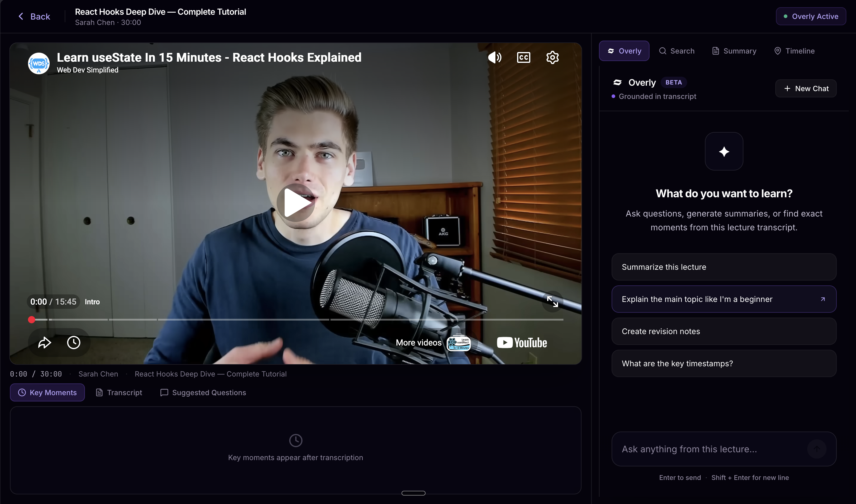Click the arrow icon on the Explain suggestion
Screen dimensions: 856x504
click(823, 299)
